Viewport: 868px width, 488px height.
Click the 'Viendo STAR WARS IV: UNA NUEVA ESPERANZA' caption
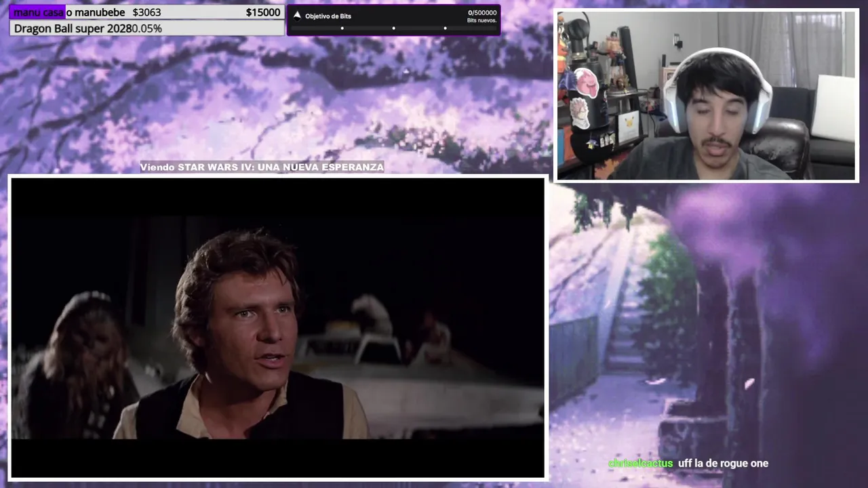pos(262,167)
